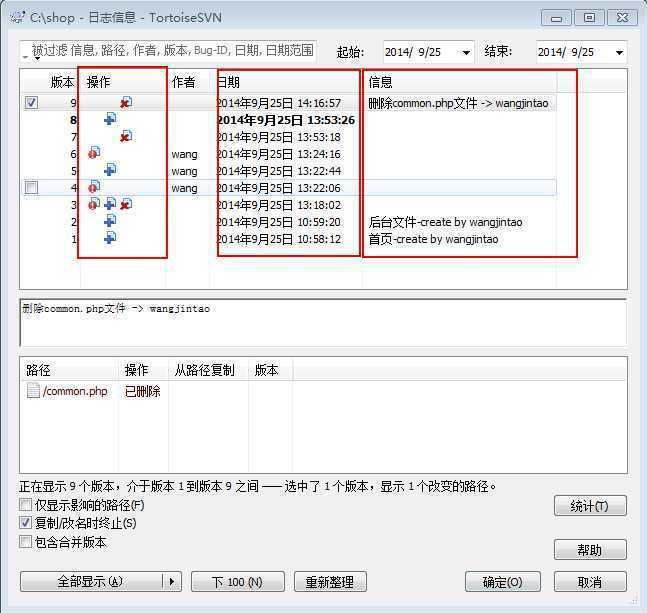Screen dimensions: 647x613
Task: Click the 下 100 (N) button
Action: [238, 582]
